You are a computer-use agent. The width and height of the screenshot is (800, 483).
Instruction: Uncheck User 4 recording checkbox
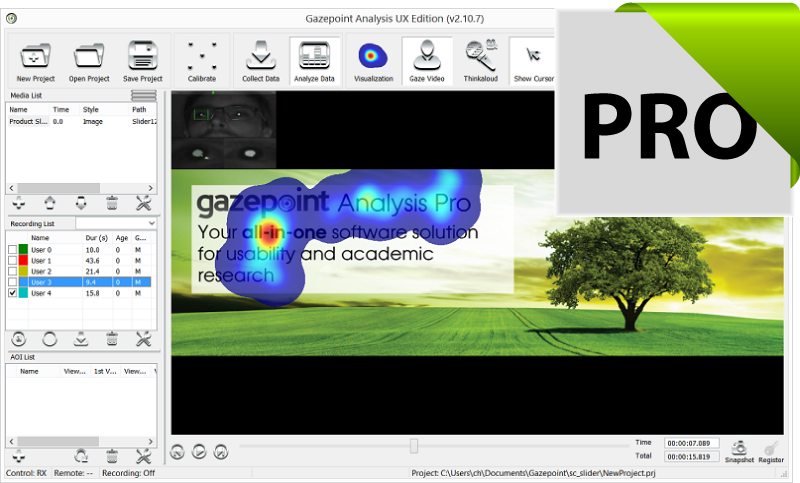point(12,293)
